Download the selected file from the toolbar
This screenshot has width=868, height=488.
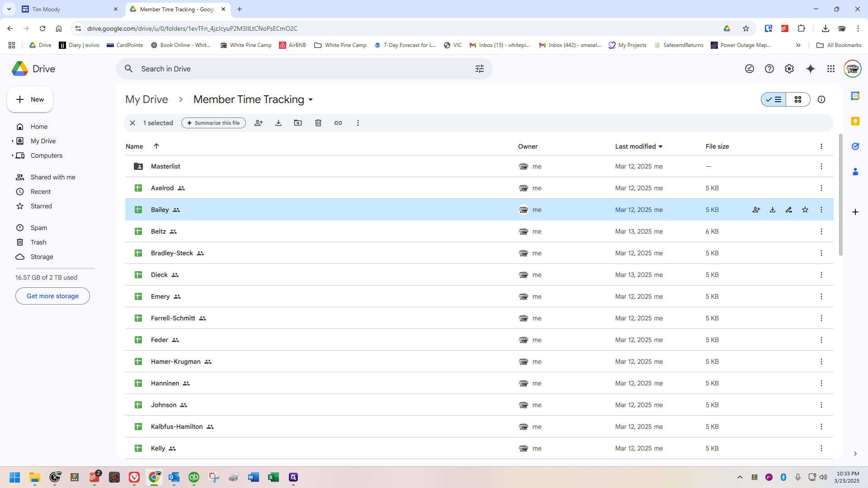point(278,123)
